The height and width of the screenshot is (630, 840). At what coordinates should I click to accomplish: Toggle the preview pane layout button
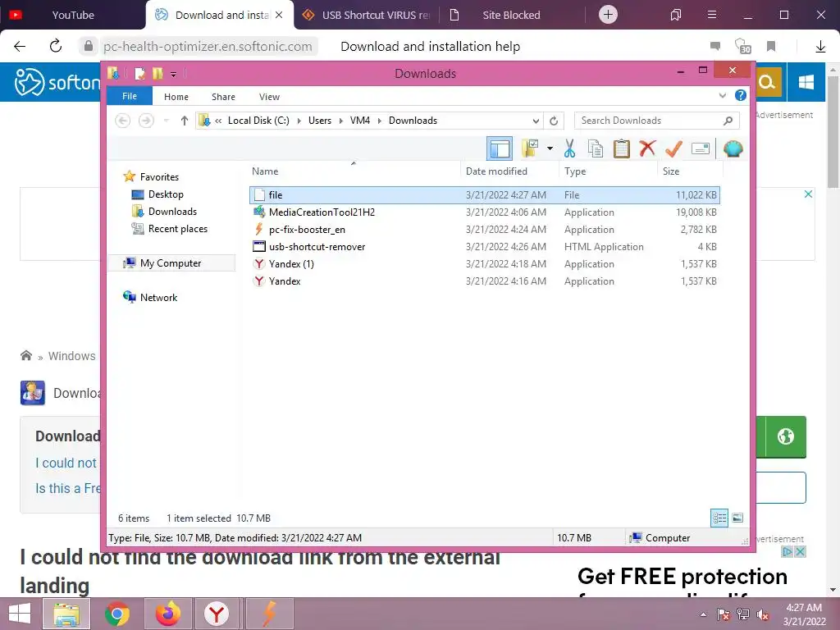pos(500,148)
